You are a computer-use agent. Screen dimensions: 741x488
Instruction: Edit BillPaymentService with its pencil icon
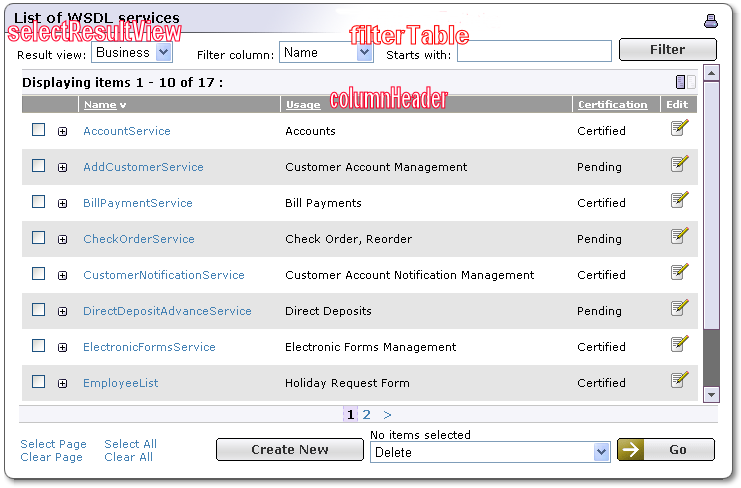(679, 200)
